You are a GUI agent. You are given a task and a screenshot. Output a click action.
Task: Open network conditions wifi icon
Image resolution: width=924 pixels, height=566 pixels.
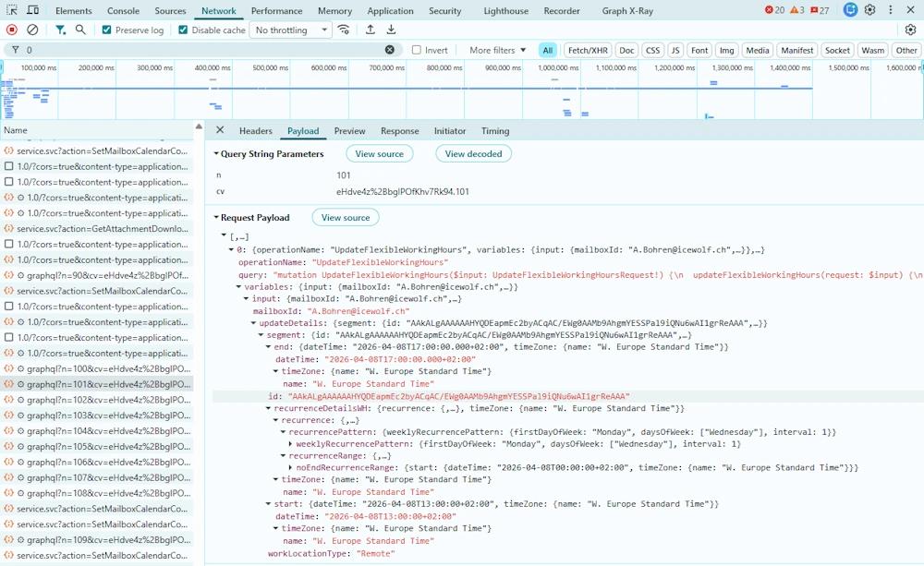tap(344, 30)
